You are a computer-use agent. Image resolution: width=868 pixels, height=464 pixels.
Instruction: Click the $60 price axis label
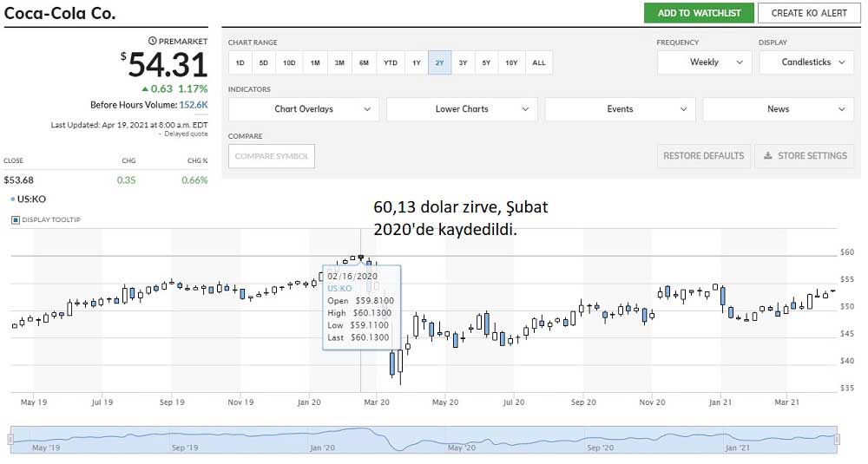coord(847,252)
